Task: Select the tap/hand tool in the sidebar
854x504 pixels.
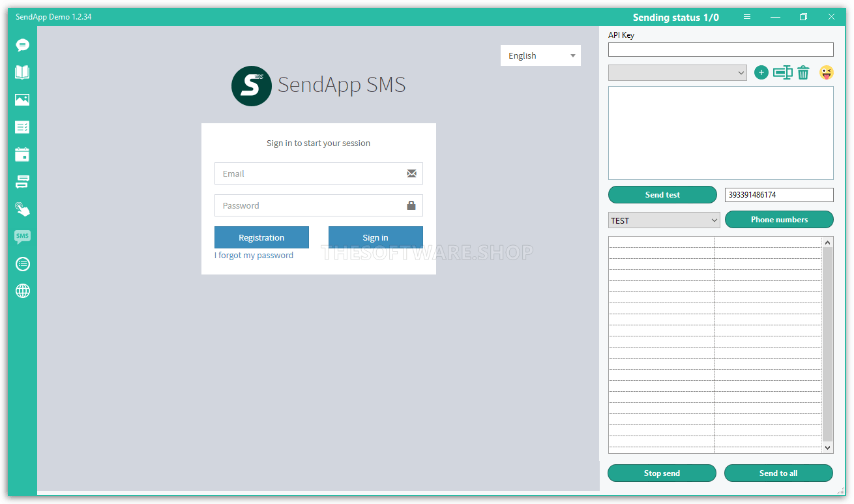Action: point(22,209)
